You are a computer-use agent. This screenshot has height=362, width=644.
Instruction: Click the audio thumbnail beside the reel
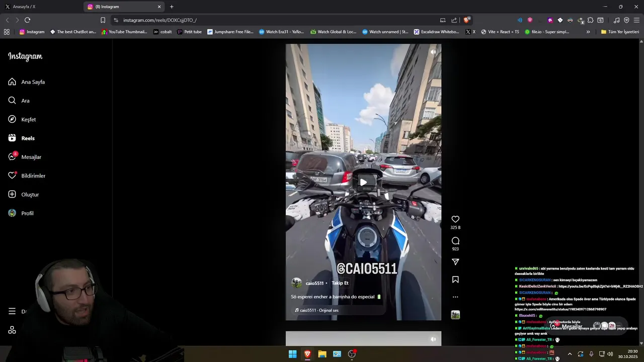[455, 315]
